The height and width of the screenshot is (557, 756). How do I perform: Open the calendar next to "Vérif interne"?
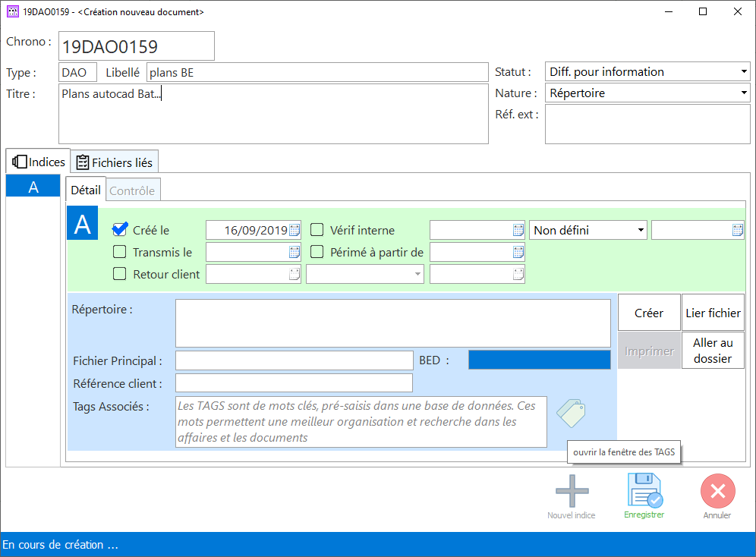pos(517,229)
